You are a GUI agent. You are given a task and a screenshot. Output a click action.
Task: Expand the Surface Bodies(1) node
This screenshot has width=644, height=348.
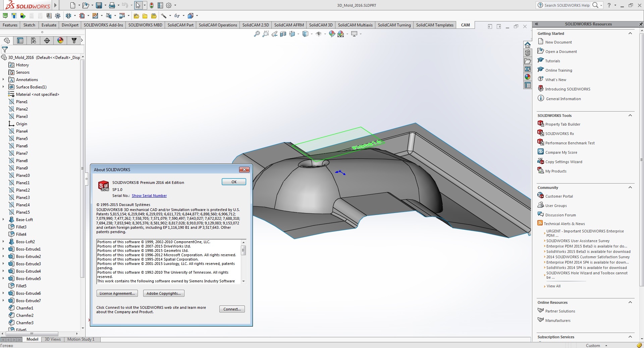[x=3, y=87]
